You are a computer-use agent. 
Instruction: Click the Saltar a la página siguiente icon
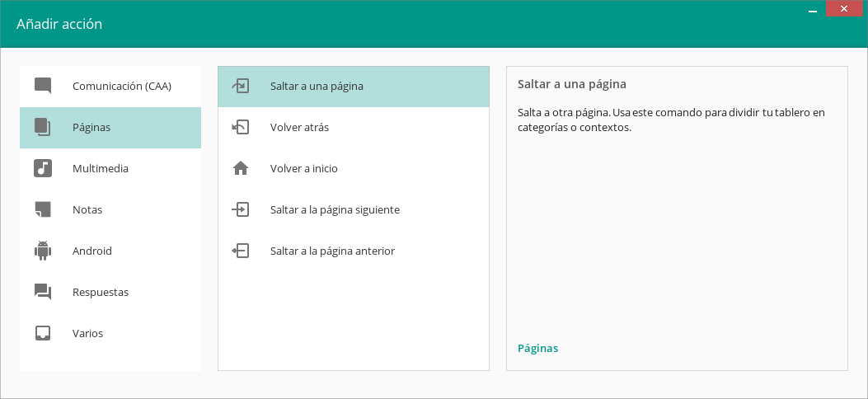tap(241, 209)
